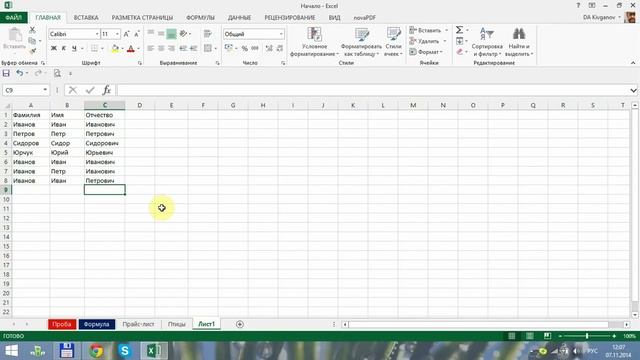Switch to Page Break Preview in status bar
Viewport: 640px width, 360px height.
click(x=547, y=336)
